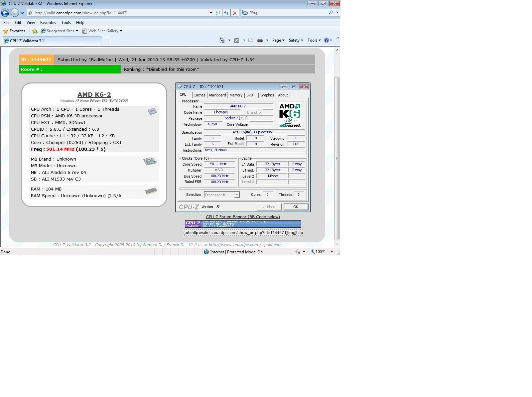Image resolution: width=532 pixels, height=397 pixels.
Task: Open the Safety command bar menu
Action: (x=296, y=40)
